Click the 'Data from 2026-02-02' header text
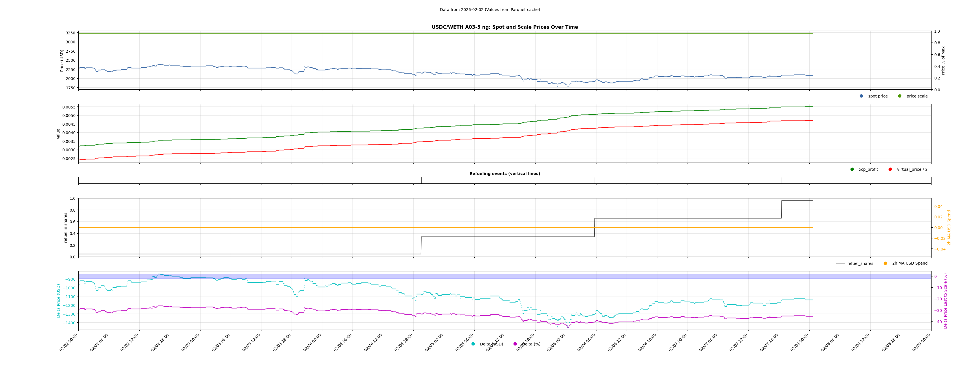The height and width of the screenshot is (388, 980). (490, 10)
